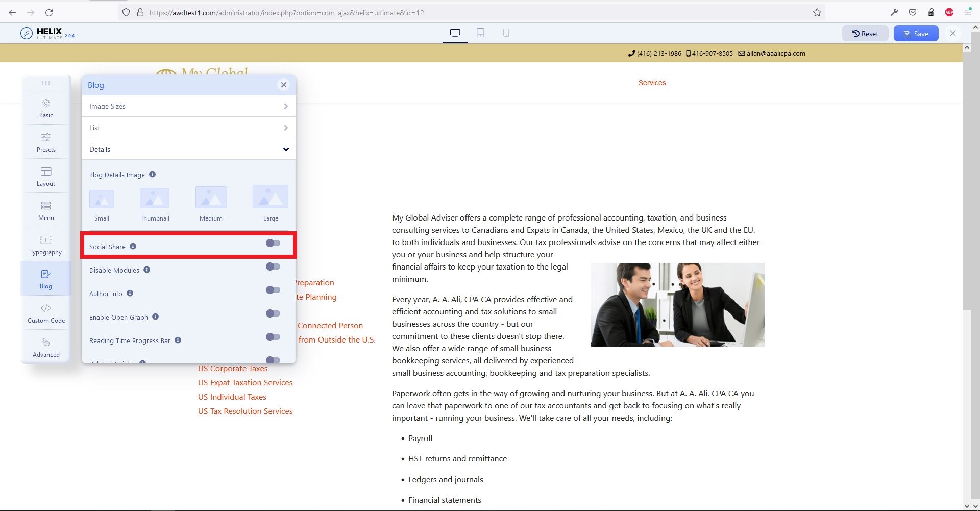Click the Reset button

865,34
